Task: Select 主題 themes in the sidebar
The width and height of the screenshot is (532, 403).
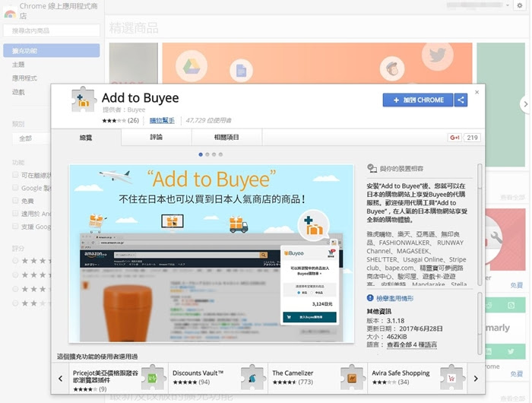Action: point(18,65)
